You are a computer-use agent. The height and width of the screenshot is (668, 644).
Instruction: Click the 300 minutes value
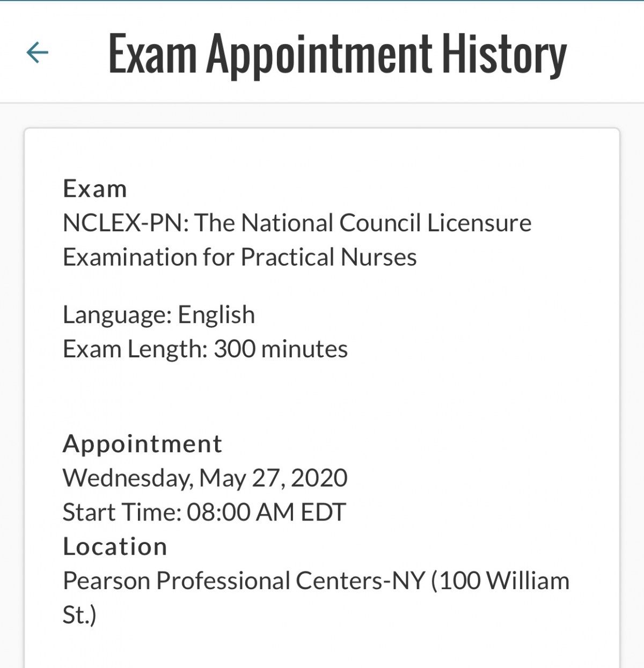click(281, 349)
